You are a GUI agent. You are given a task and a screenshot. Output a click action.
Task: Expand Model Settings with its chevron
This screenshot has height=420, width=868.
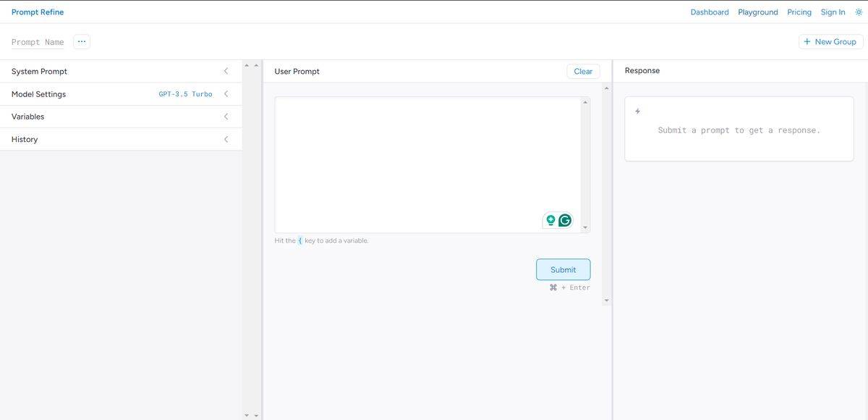[226, 94]
